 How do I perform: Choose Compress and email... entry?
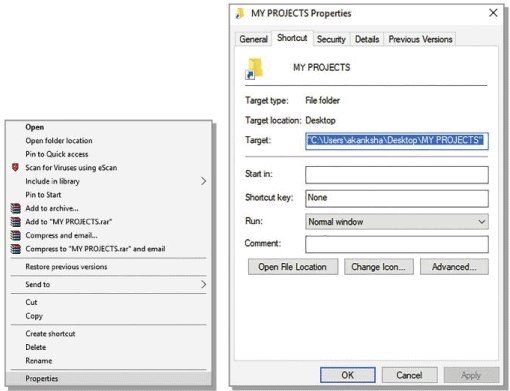pos(108,235)
